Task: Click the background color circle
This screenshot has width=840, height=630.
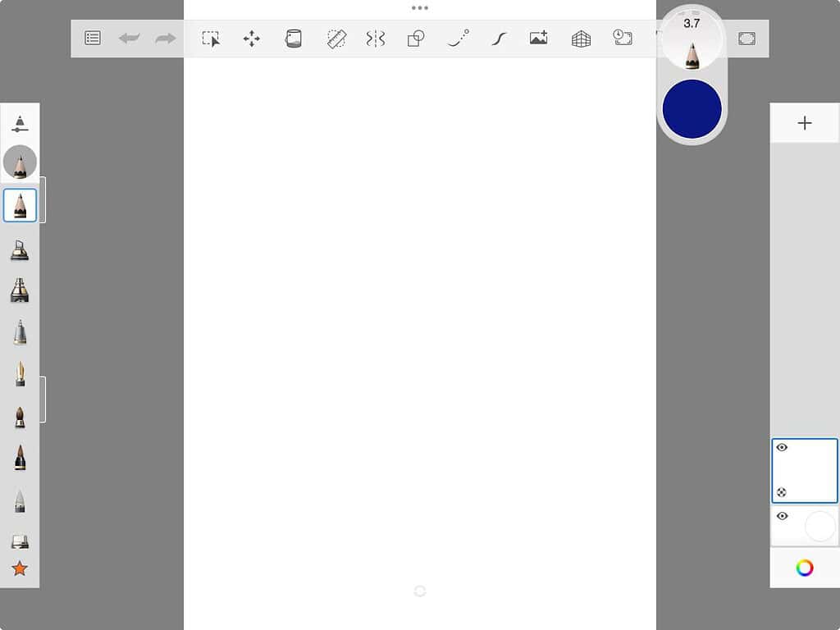Action: tap(820, 526)
